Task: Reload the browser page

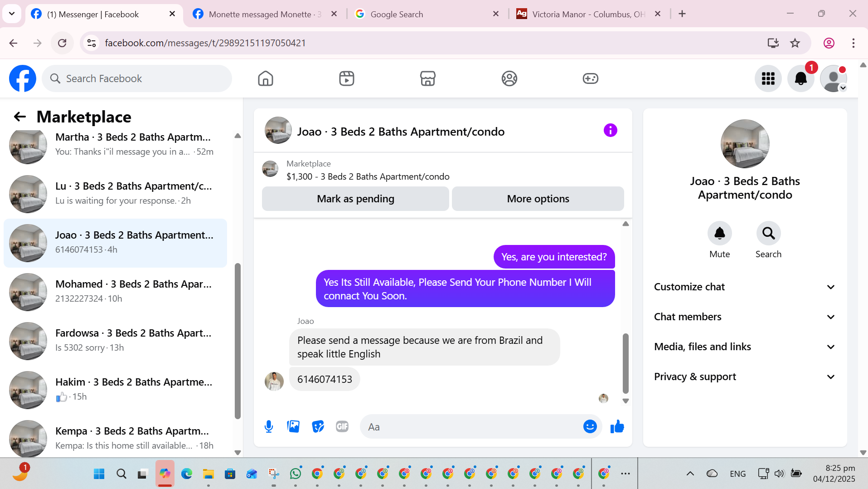Action: 62,43
